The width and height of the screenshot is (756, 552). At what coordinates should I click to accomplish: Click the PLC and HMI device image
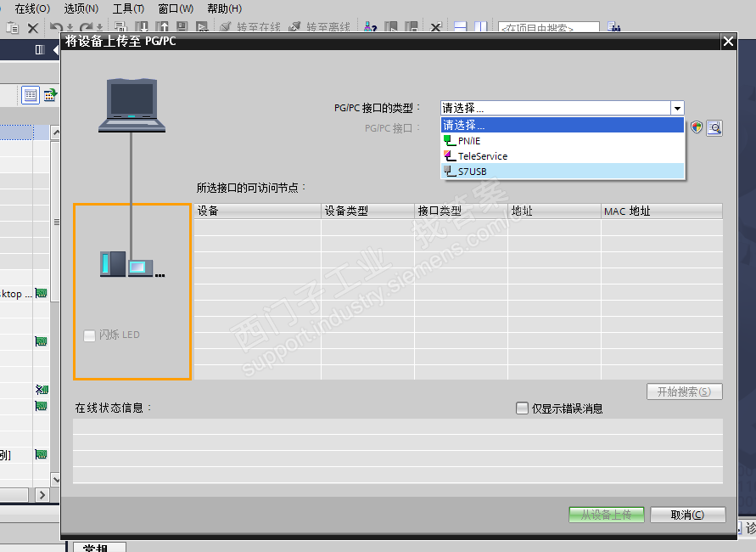pyautogui.click(x=132, y=264)
